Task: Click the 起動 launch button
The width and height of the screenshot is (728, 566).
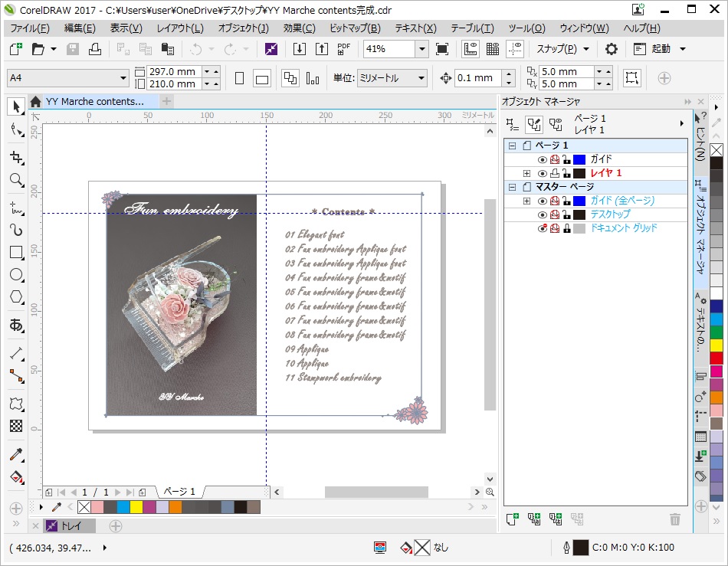Action: coord(652,49)
